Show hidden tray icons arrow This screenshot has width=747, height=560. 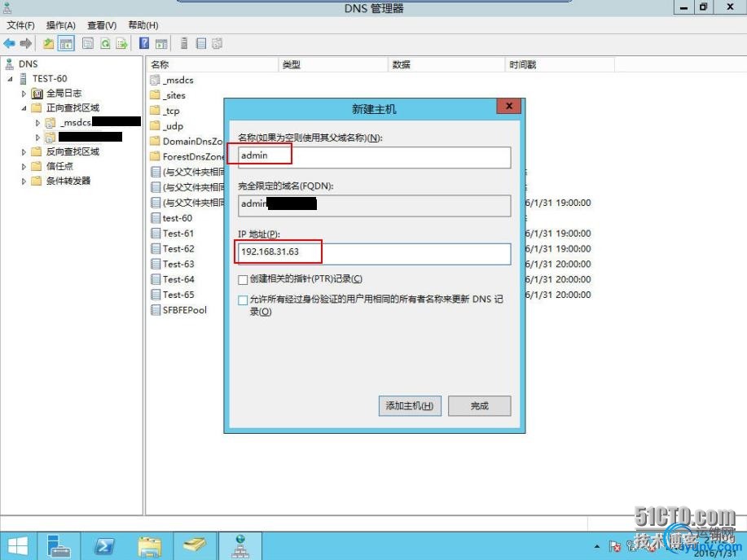(x=597, y=546)
